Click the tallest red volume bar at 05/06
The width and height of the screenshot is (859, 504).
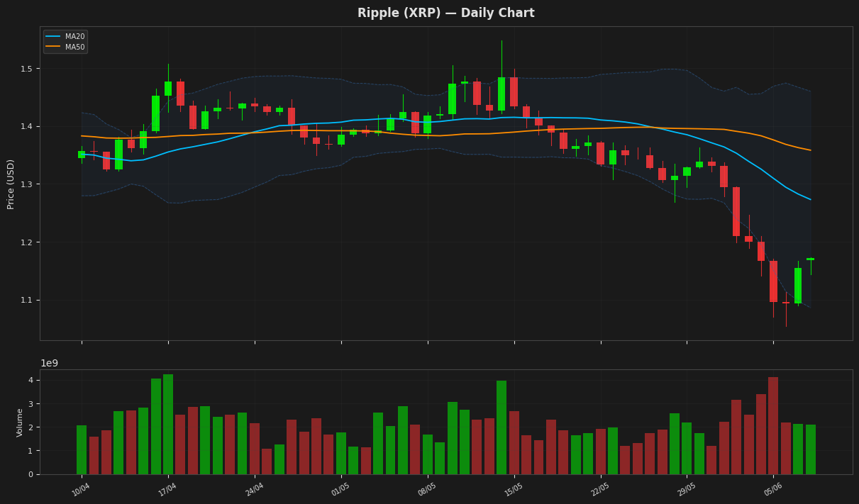click(773, 425)
